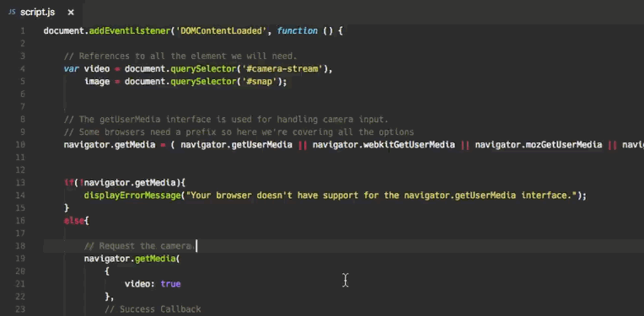644x316 pixels.
Task: Click the Request the camera comment
Action: click(x=140, y=246)
